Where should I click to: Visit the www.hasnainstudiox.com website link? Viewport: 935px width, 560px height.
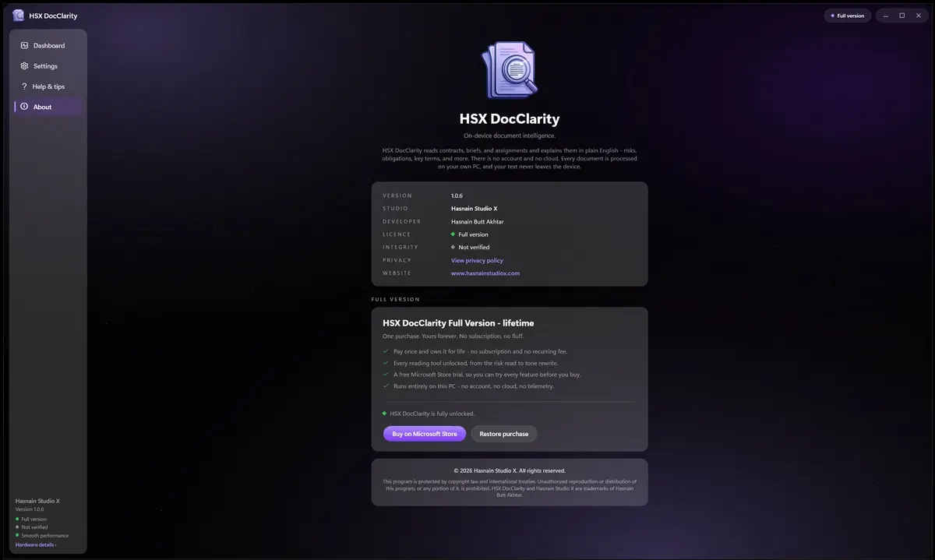[x=485, y=273]
